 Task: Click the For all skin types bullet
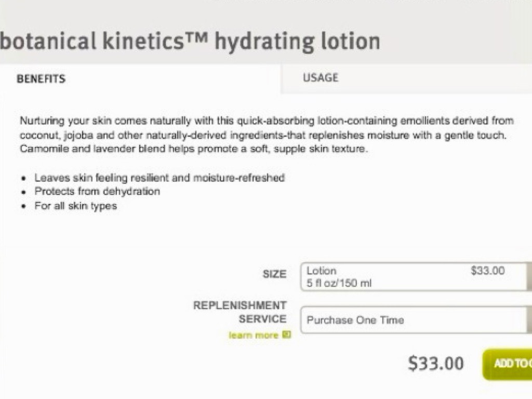(x=76, y=206)
